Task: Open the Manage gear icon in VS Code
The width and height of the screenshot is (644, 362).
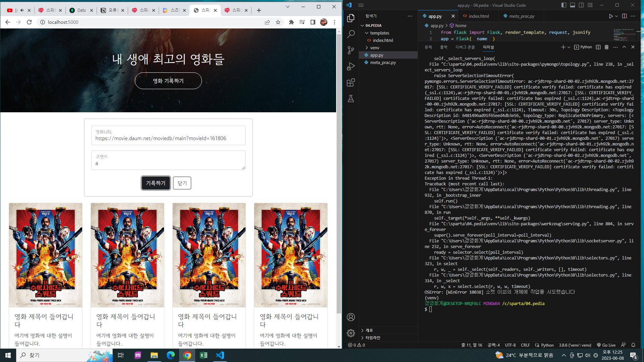Action: tap(351, 333)
